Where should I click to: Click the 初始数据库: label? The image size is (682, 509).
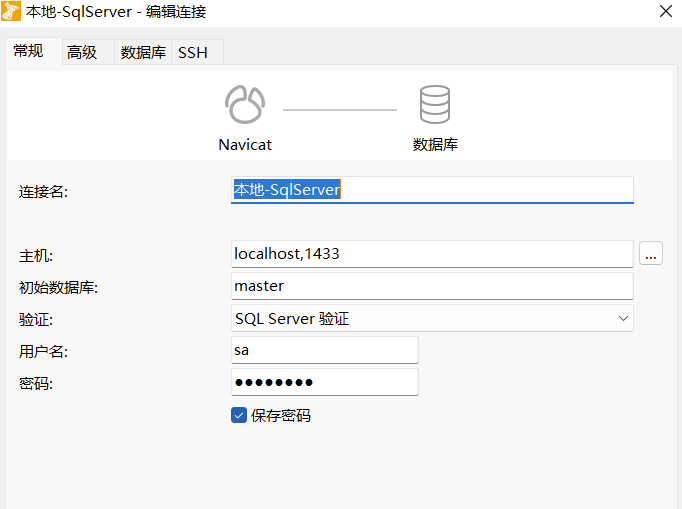click(58, 288)
